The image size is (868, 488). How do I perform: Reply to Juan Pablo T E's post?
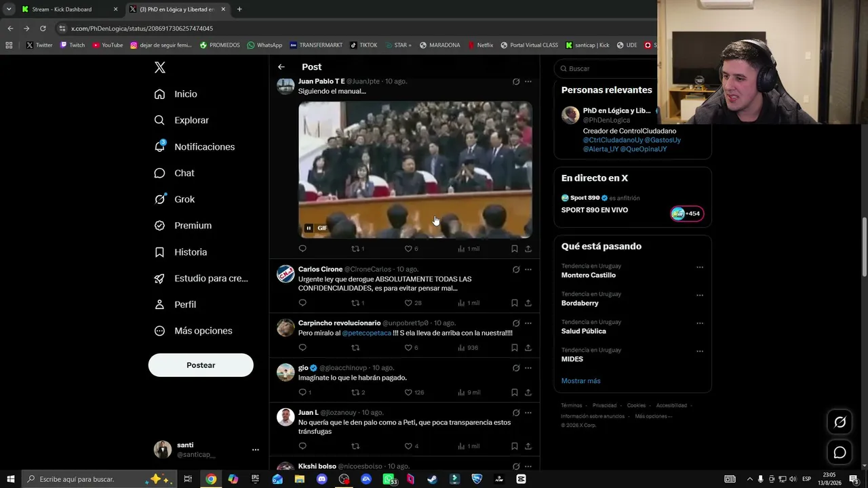pyautogui.click(x=302, y=249)
